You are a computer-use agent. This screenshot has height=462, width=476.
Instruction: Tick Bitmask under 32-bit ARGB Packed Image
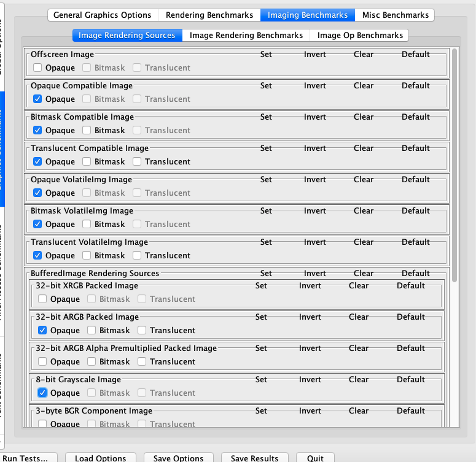click(92, 330)
